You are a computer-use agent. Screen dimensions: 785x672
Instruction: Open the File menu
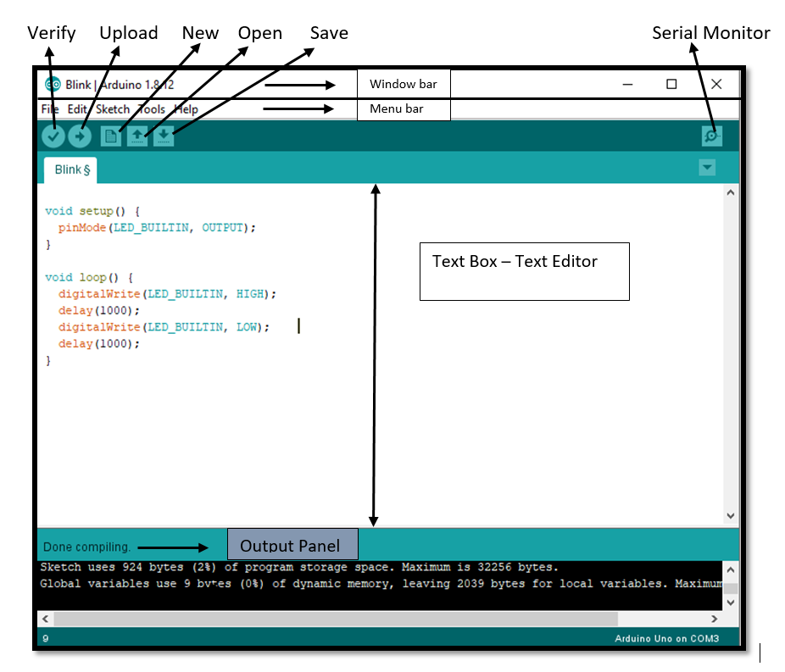pyautogui.click(x=49, y=109)
